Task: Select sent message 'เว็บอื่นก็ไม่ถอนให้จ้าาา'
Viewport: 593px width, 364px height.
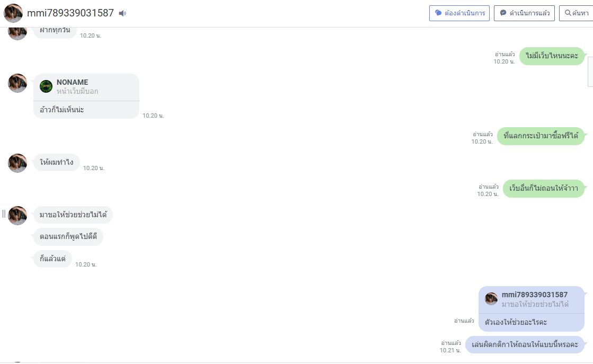Action: click(x=544, y=188)
